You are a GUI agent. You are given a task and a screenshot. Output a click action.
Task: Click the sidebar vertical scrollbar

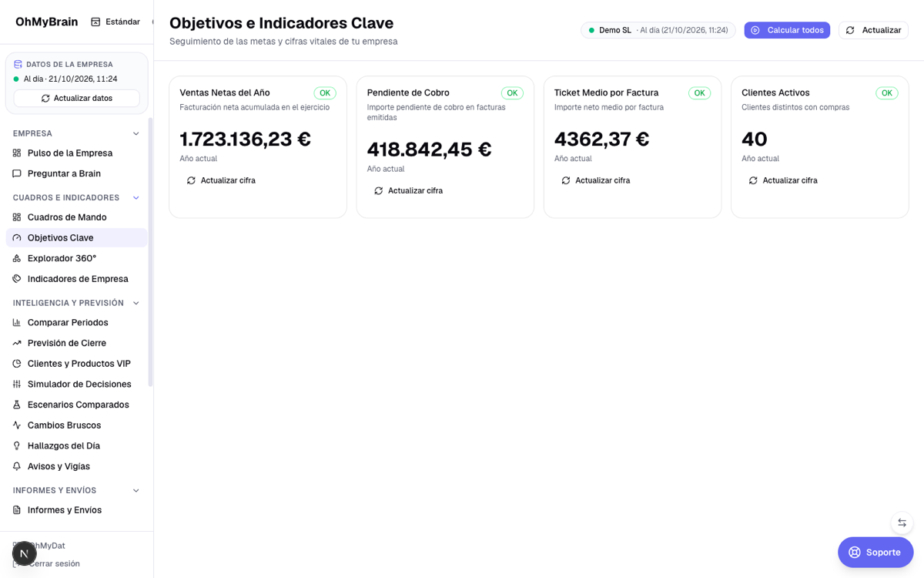tap(150, 251)
